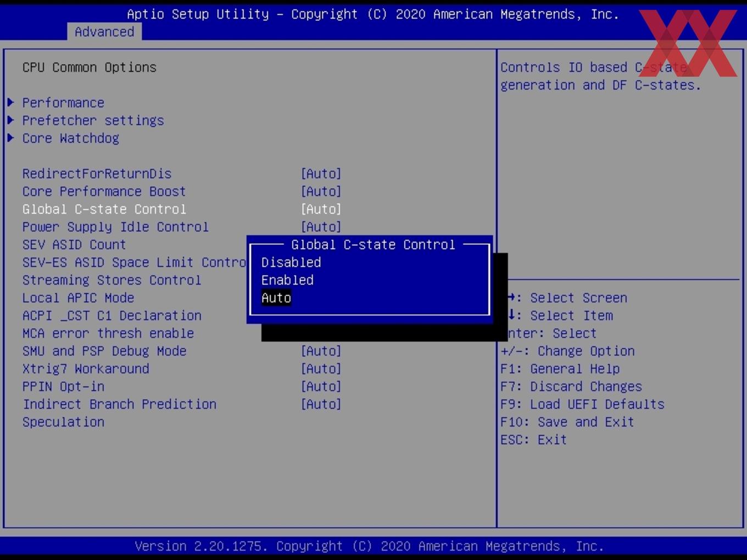
Task: Open the Indirect Branch Prediction Speculation value
Action: point(321,404)
